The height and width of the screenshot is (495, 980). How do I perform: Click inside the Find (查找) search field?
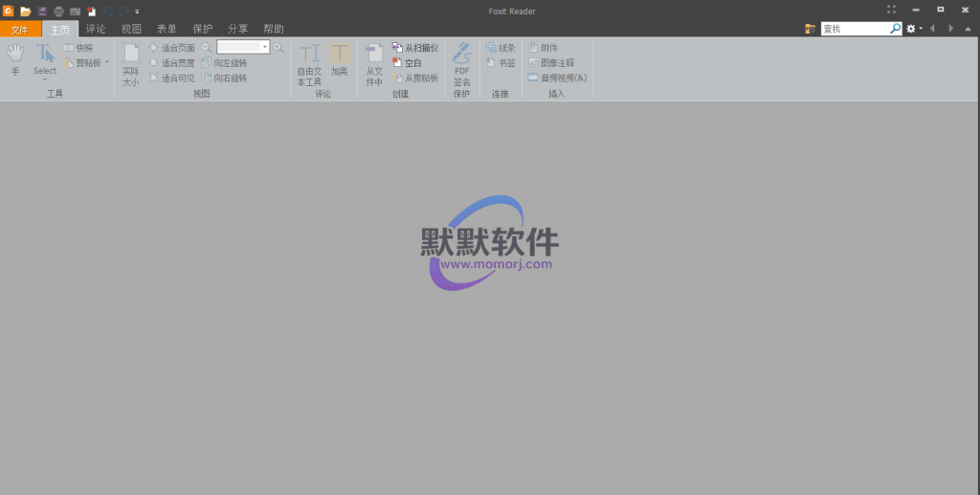click(855, 30)
